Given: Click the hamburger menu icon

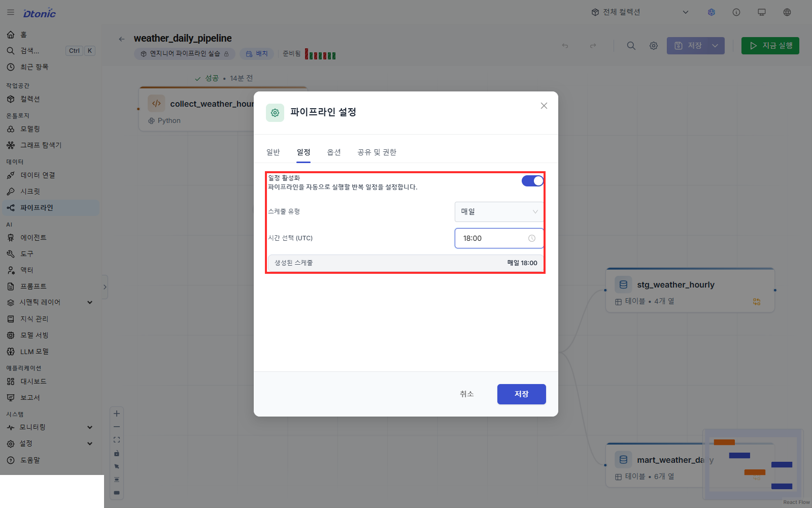Looking at the screenshot, I should pyautogui.click(x=11, y=12).
